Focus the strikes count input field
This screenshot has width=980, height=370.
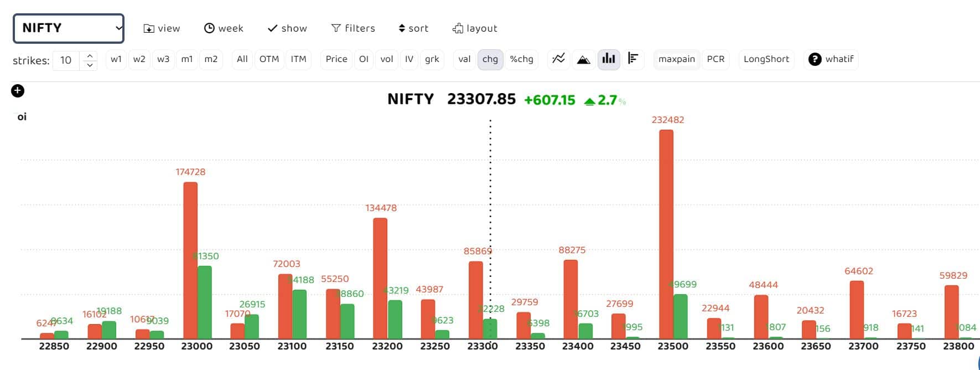tap(66, 60)
